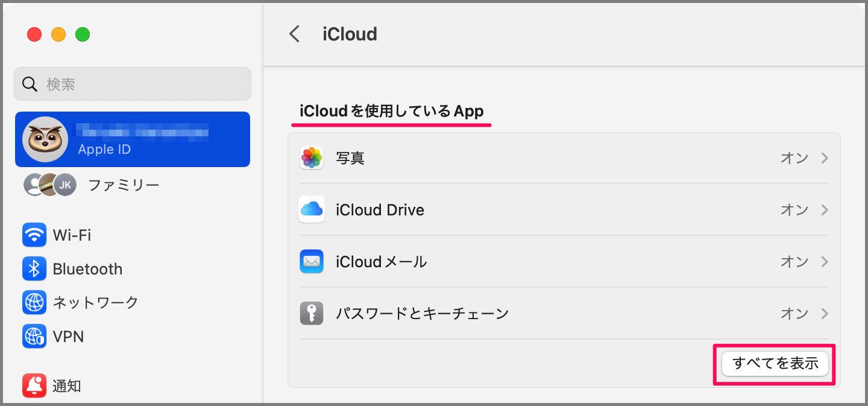Screen dimensions: 868x406
Task: Open Wi-Fi settings in sidebar
Action: coord(133,235)
